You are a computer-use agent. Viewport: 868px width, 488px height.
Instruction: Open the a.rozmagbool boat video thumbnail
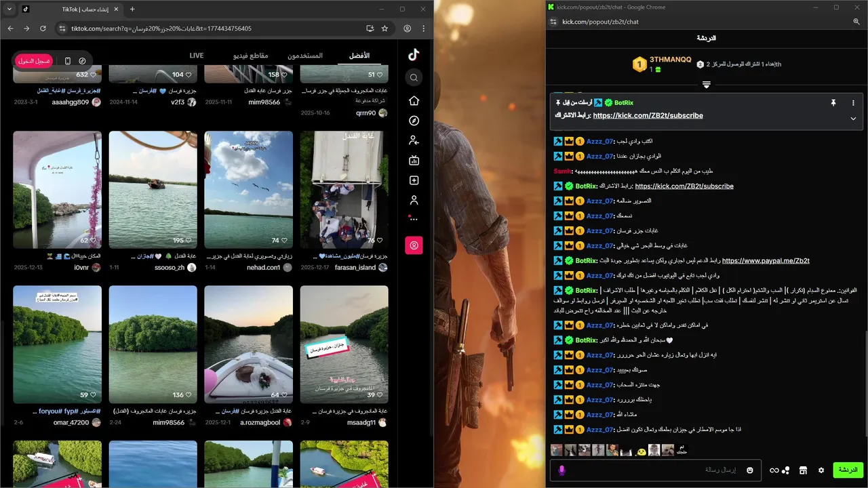(x=249, y=344)
